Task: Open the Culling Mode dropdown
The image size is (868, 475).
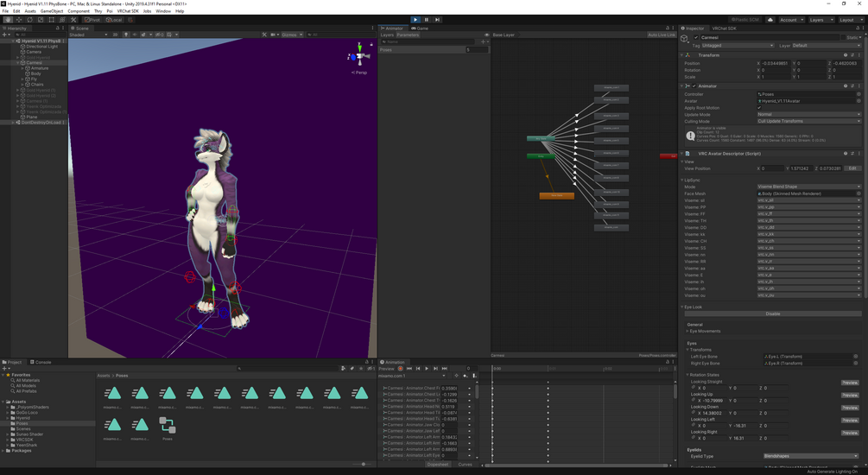Action: (808, 121)
